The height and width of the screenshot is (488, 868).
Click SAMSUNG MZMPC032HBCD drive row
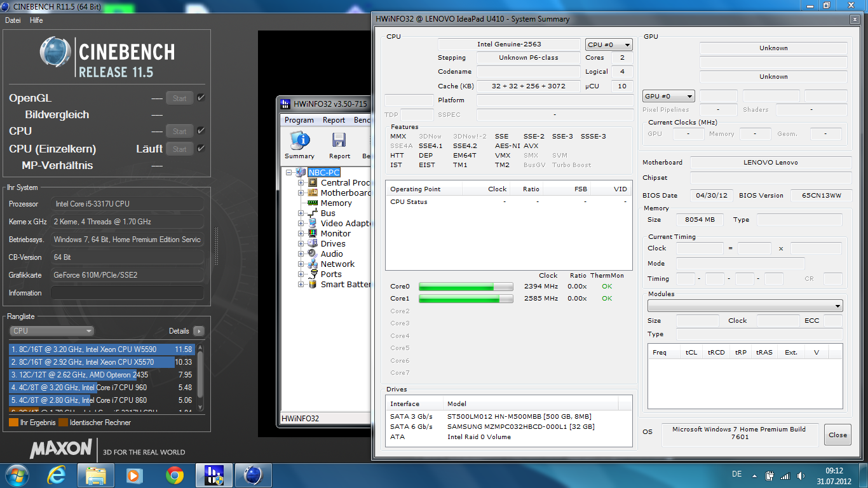click(x=508, y=426)
